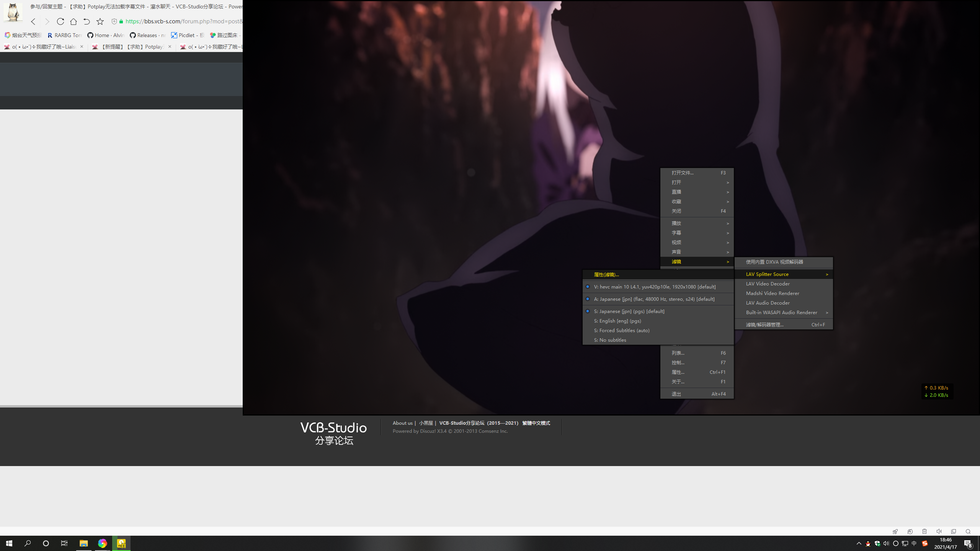Select subtitle S: Japanese [jpn] (pgs) [default]
Image resolution: width=980 pixels, height=551 pixels.
[x=658, y=311]
